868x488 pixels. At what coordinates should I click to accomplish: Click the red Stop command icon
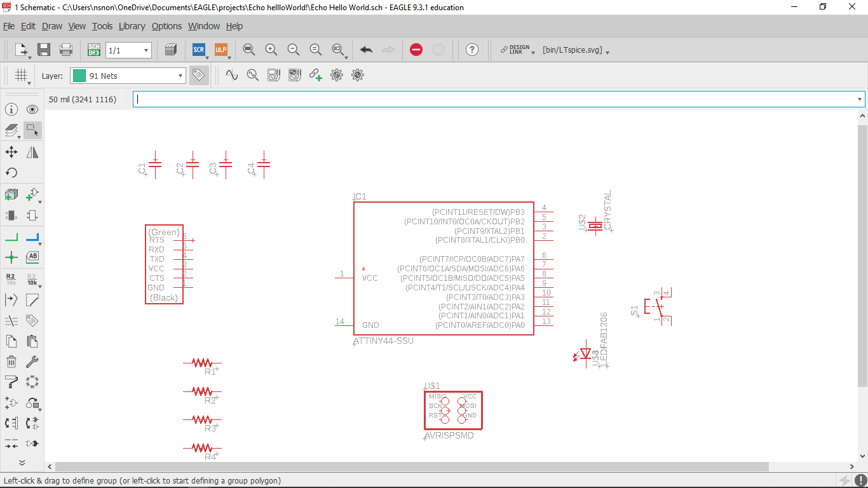416,50
